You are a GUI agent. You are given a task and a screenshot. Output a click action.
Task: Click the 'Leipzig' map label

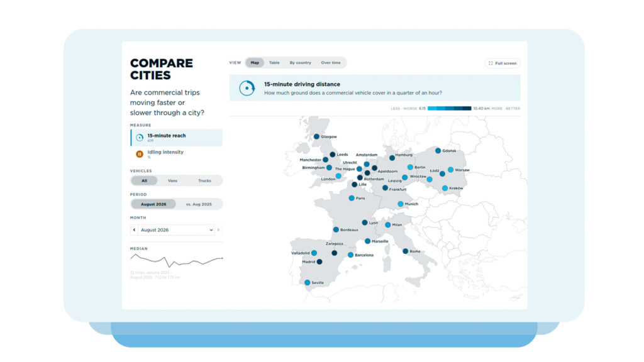(395, 181)
